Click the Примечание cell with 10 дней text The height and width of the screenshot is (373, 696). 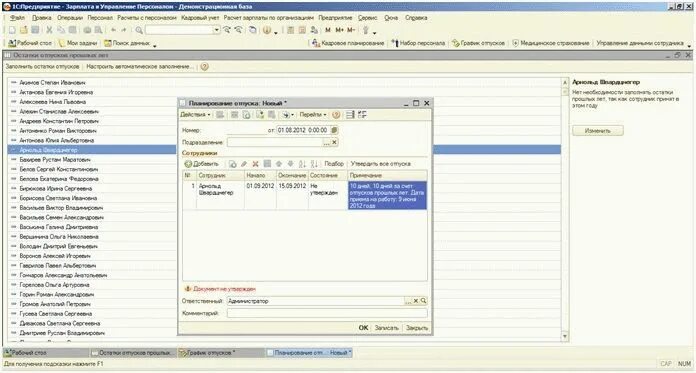pyautogui.click(x=387, y=195)
